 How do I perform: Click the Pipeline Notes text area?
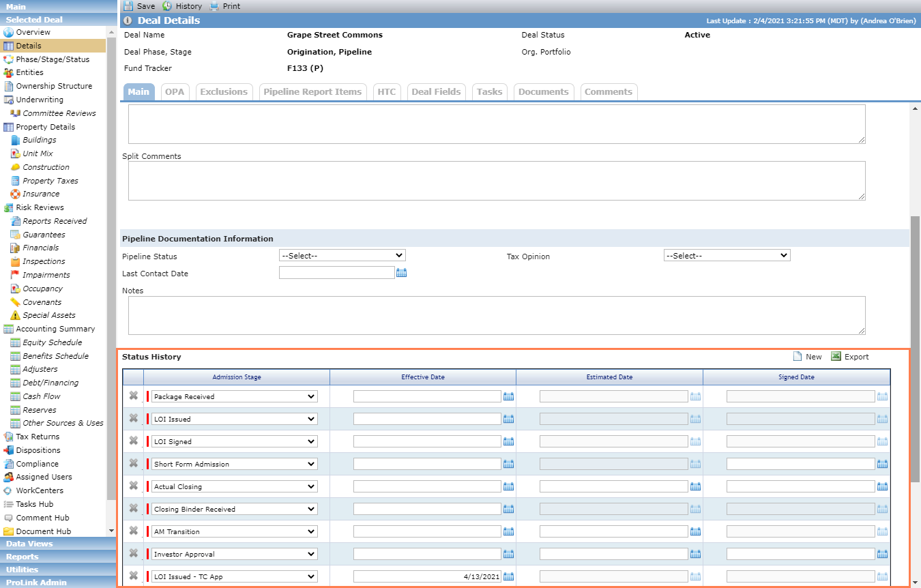click(x=497, y=315)
